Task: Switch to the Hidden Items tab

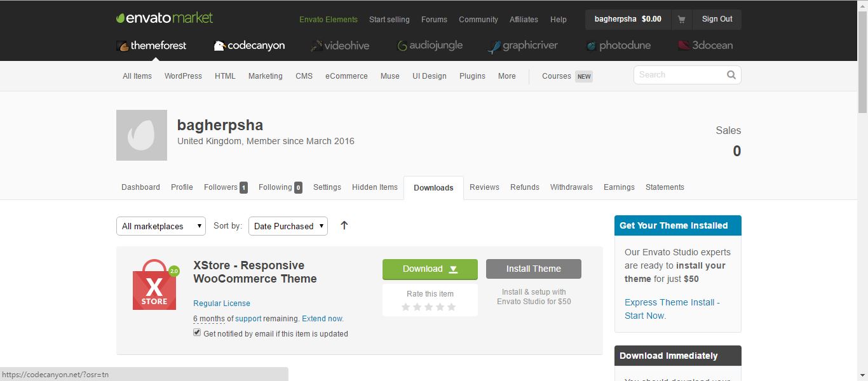Action: [375, 187]
